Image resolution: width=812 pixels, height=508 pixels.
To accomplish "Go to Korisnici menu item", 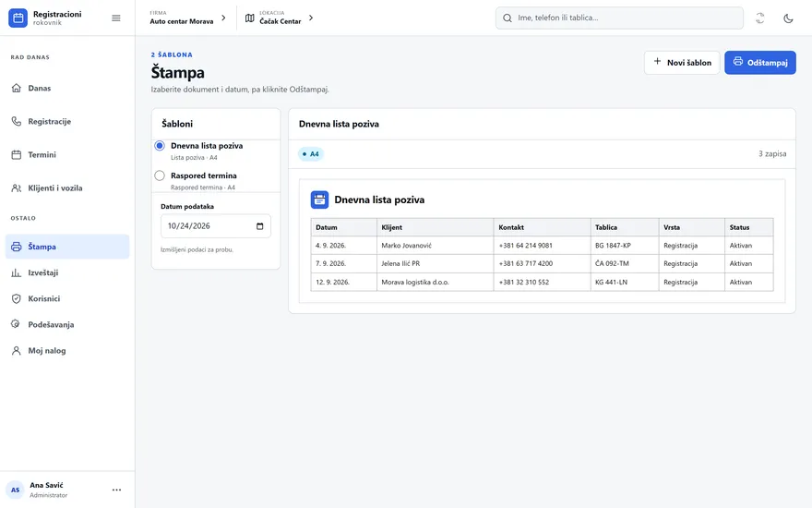I will [x=67, y=298].
